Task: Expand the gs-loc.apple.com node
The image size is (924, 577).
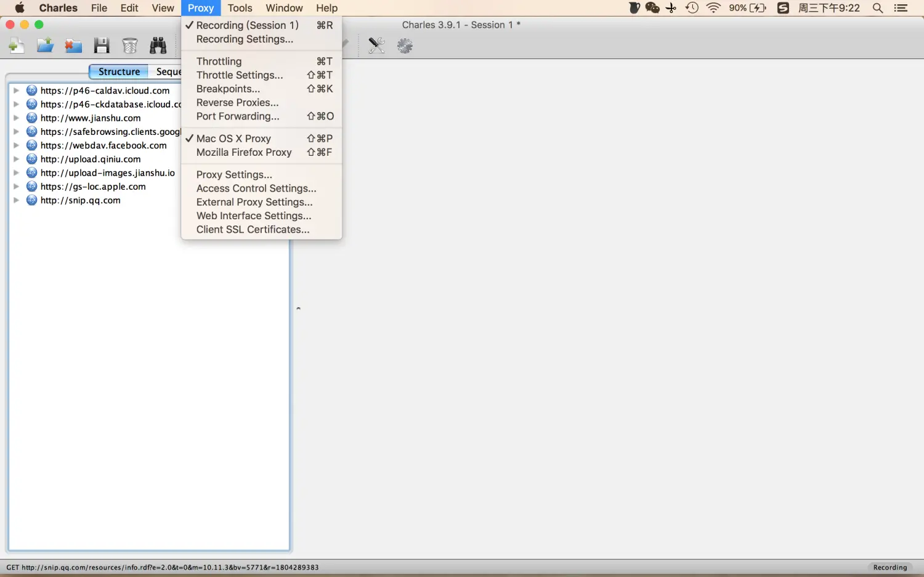Action: click(x=17, y=187)
